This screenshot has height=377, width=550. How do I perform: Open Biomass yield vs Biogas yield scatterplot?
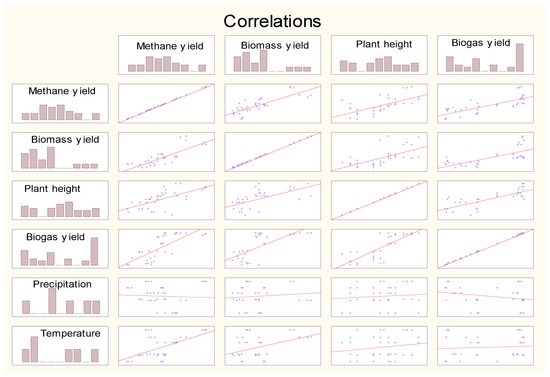485,152
